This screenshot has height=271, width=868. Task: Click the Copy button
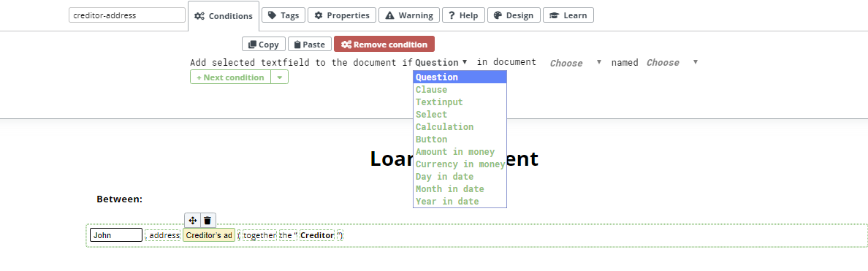tap(264, 45)
